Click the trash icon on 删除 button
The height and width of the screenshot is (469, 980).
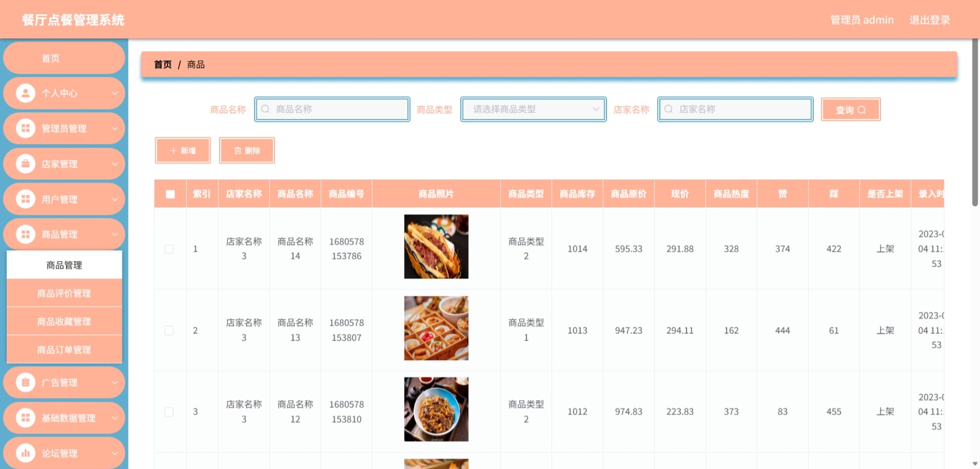tap(237, 151)
